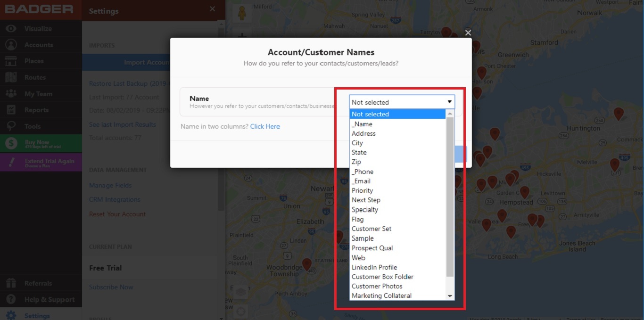Open the Manage Fields link
Image resolution: width=644 pixels, height=320 pixels.
[x=110, y=185]
